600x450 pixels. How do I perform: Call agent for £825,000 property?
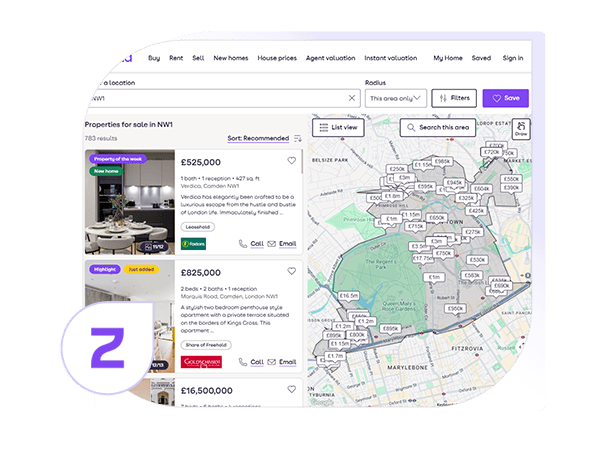(x=251, y=362)
